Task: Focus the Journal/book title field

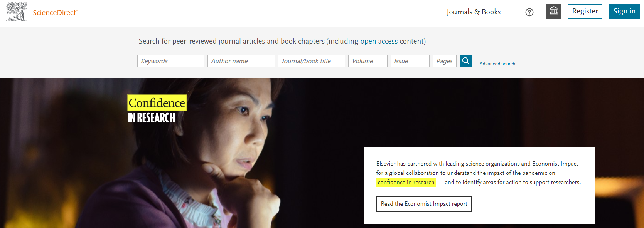Action: point(312,61)
